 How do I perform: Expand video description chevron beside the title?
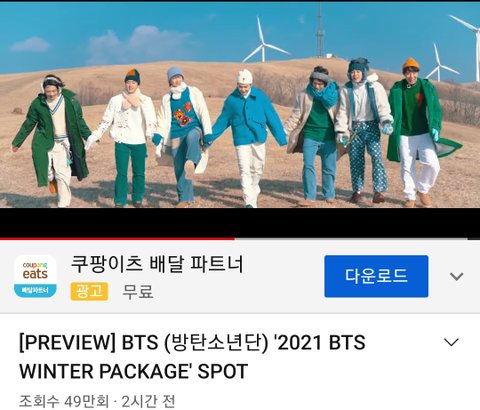tap(452, 342)
